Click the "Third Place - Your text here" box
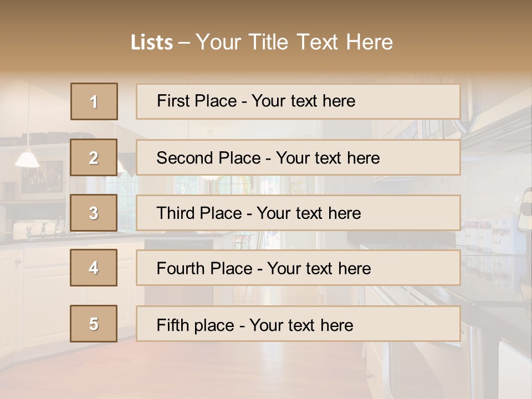This screenshot has height=399, width=532. click(x=298, y=213)
